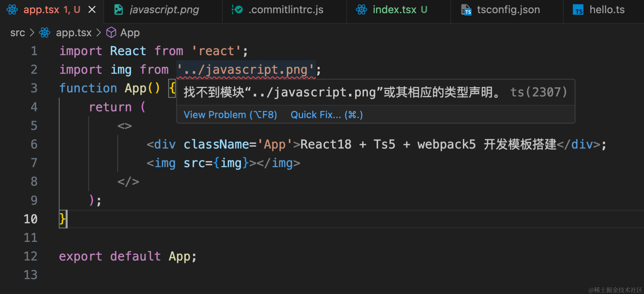Click the default keyword on line 12

[x=135, y=256]
